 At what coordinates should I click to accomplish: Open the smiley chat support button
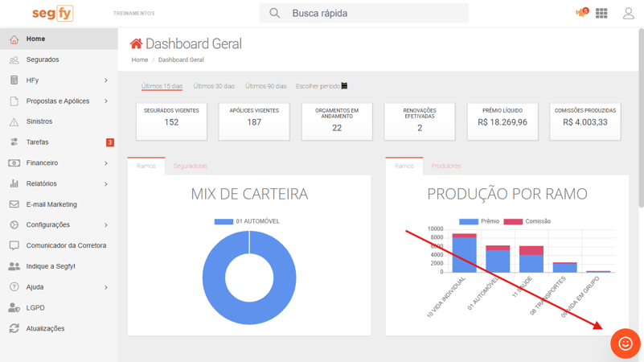625,343
